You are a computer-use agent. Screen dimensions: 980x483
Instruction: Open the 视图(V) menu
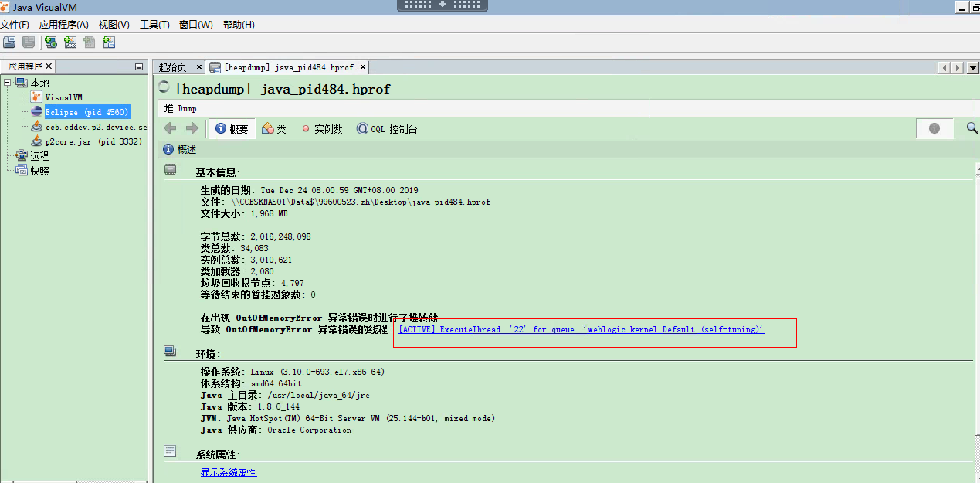click(114, 25)
